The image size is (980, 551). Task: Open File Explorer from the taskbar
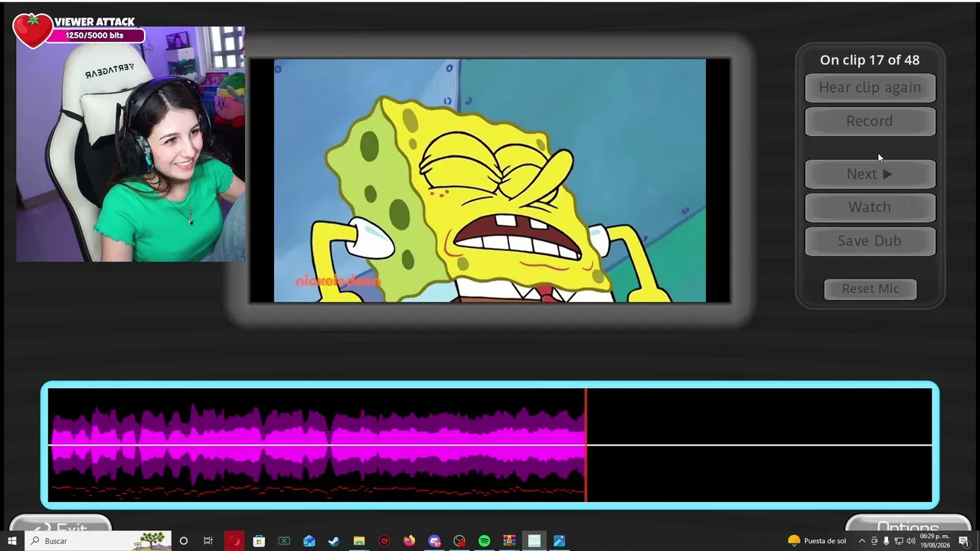[359, 541]
